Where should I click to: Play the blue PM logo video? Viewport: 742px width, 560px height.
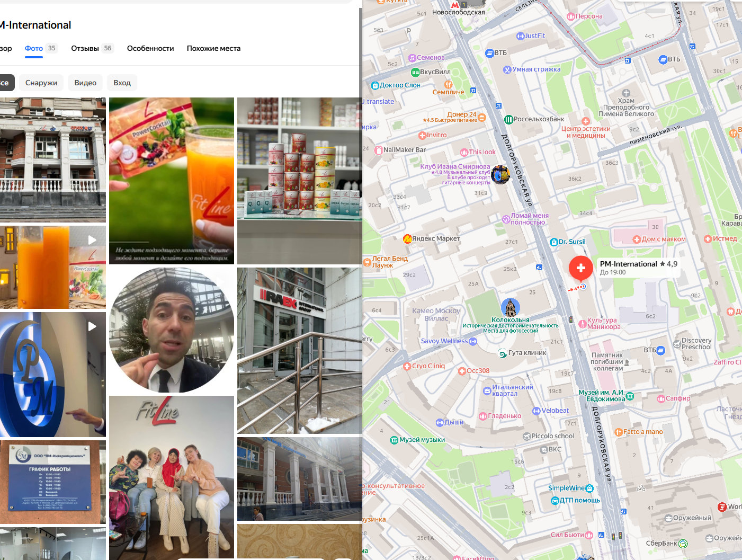pyautogui.click(x=53, y=375)
